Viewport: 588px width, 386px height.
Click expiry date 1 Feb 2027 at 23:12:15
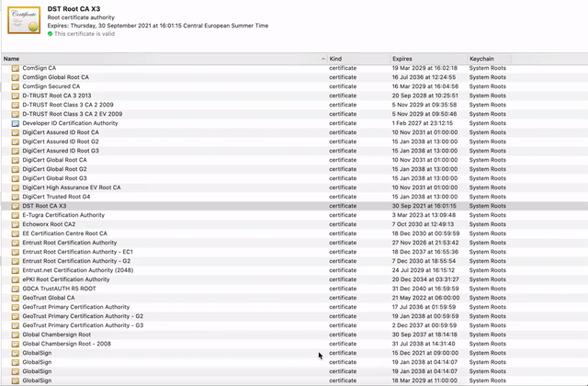click(x=423, y=123)
